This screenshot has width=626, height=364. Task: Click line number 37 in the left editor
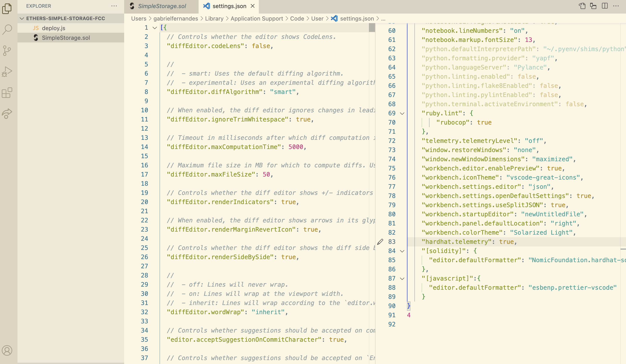(144, 358)
